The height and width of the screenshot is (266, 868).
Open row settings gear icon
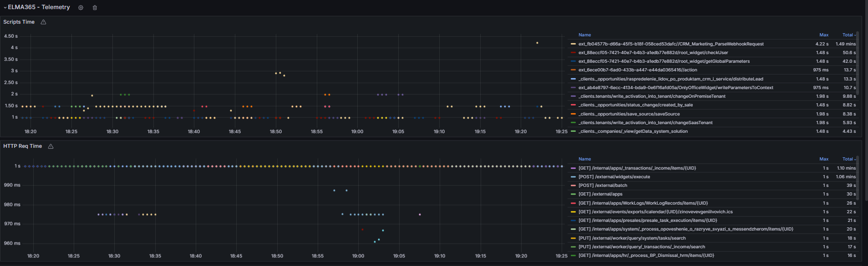[81, 8]
